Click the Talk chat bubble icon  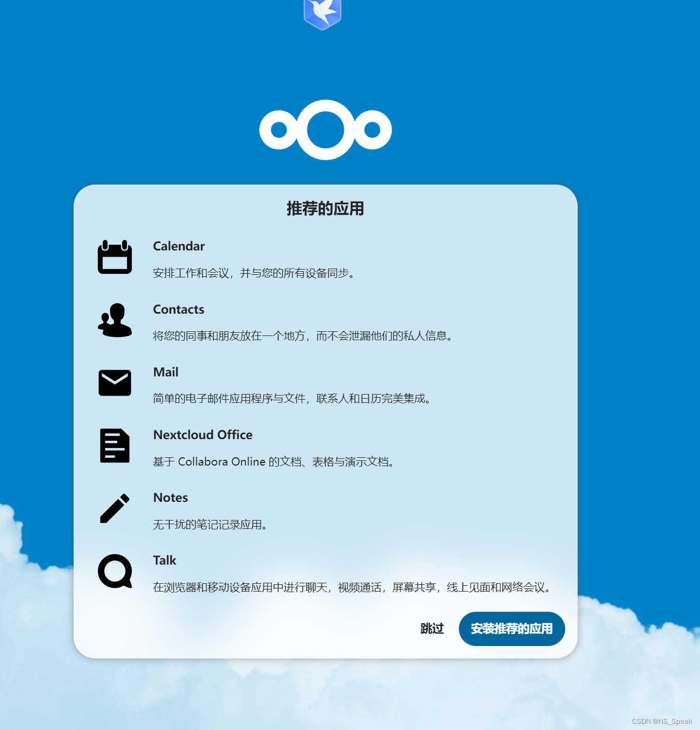[x=115, y=571]
